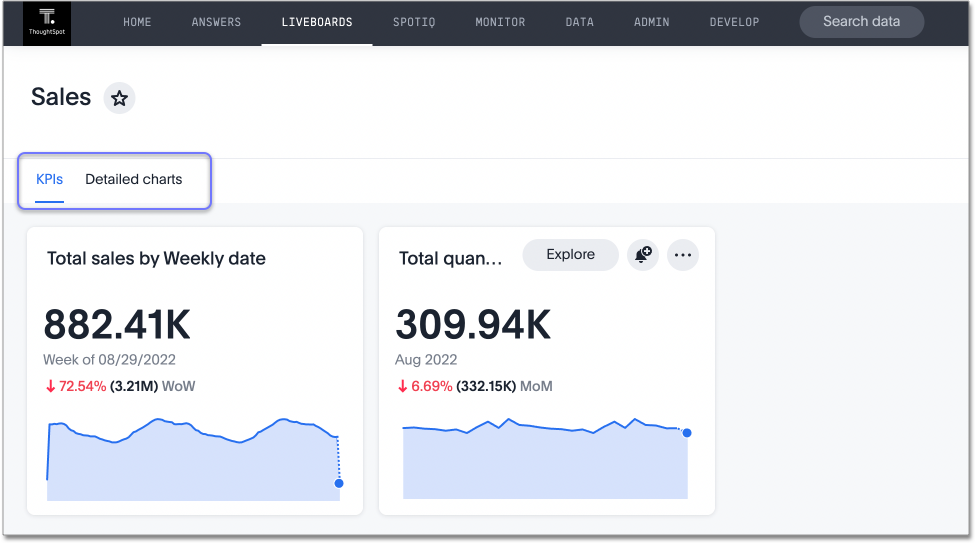The width and height of the screenshot is (976, 544).
Task: Navigate to the Monitor section
Action: (x=500, y=22)
